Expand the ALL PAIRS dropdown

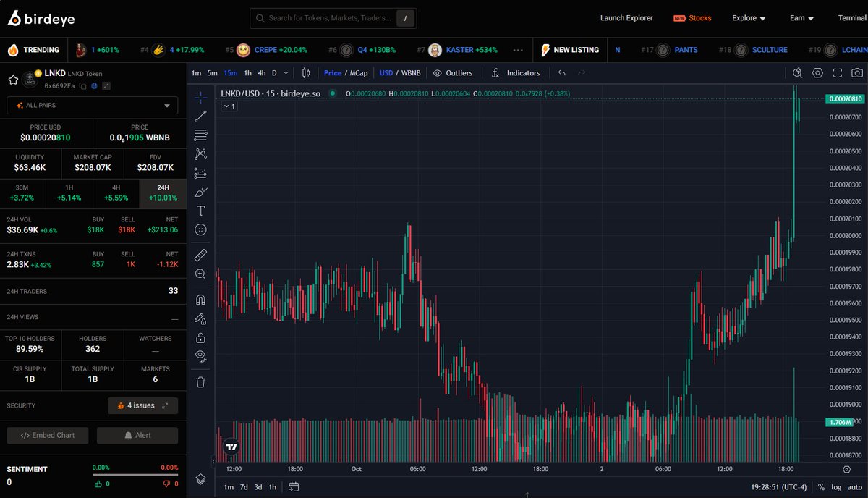click(x=92, y=106)
